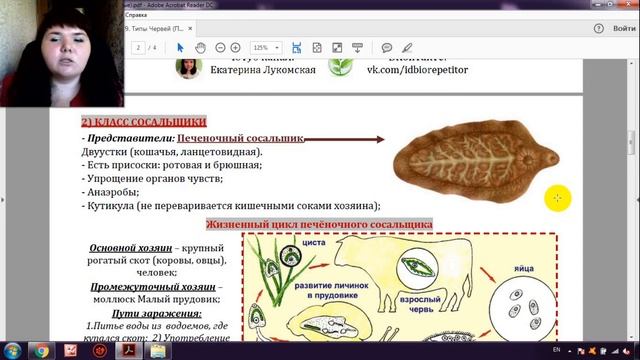This screenshot has height=360, width=640.
Task: Click the heading 2) КЛАСС СОСАЛЬЩИКИ
Action: pos(144,122)
